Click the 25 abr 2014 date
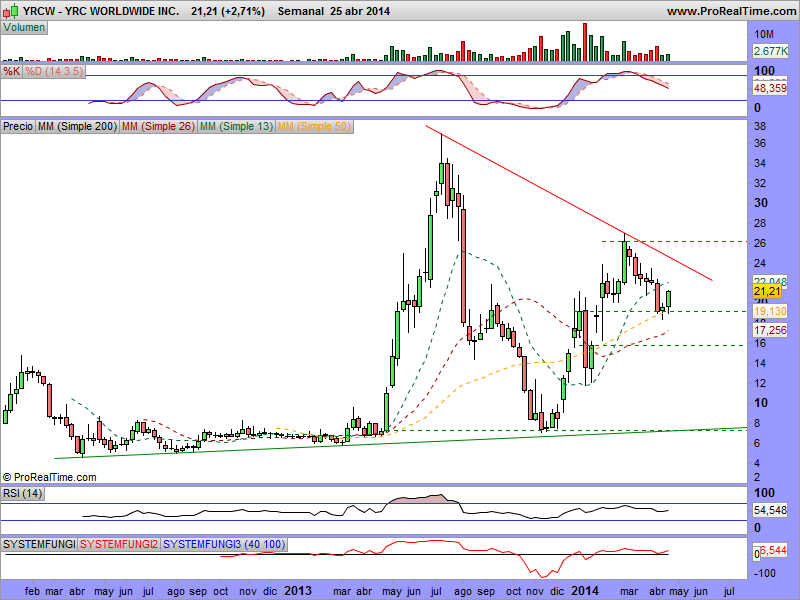 360,11
